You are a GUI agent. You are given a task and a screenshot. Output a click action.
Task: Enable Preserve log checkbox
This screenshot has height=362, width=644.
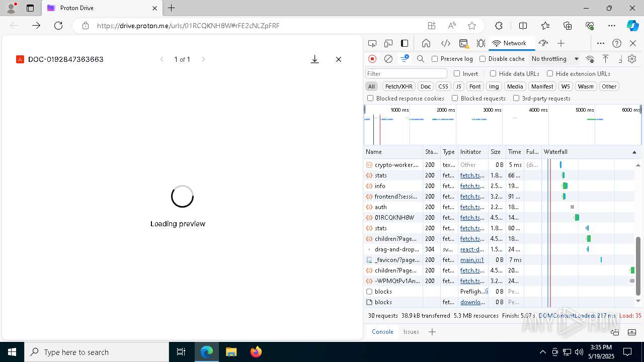[x=435, y=59]
